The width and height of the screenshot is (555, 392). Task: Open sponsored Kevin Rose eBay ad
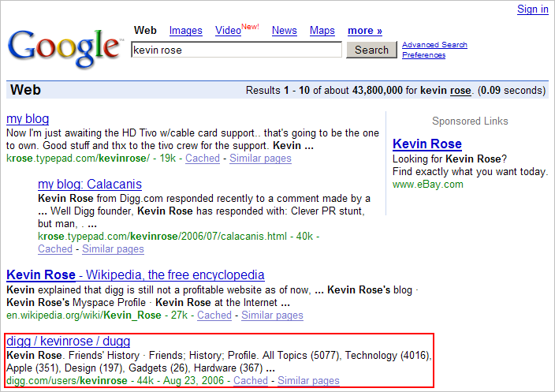tap(427, 144)
